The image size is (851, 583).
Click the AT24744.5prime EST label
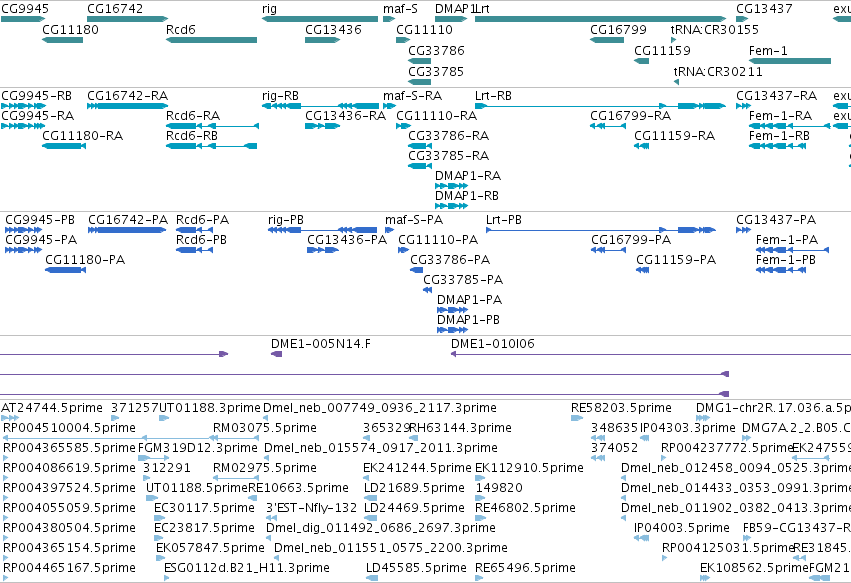52,408
